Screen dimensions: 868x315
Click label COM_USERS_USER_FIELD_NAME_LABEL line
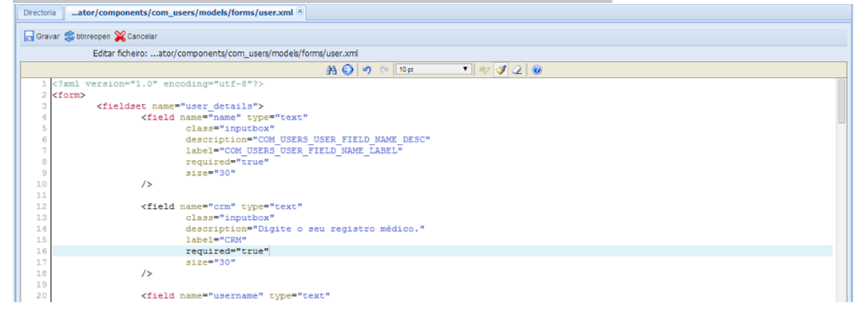(x=294, y=150)
